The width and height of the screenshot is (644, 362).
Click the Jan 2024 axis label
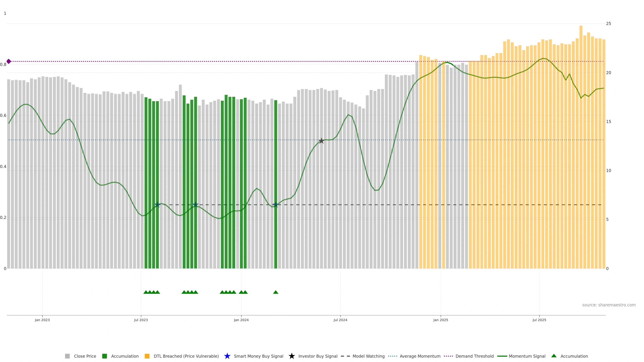click(241, 320)
